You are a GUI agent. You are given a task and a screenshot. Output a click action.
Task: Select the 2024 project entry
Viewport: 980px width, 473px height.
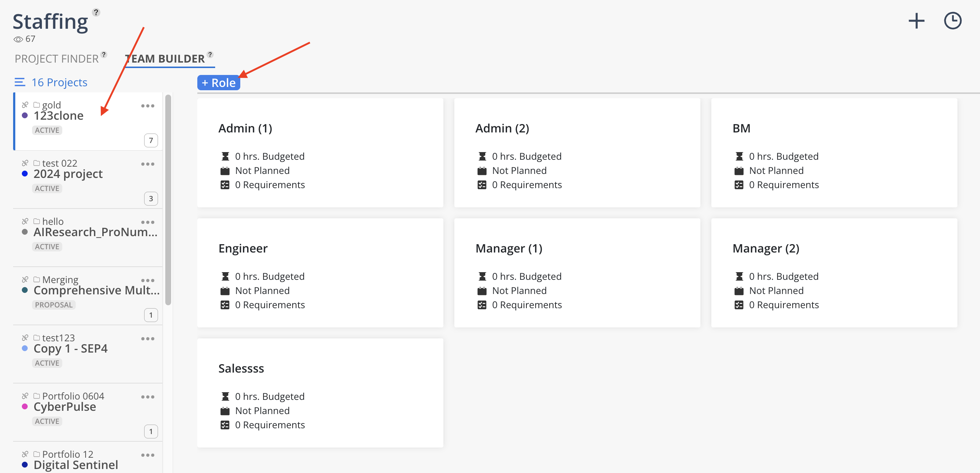click(x=88, y=179)
